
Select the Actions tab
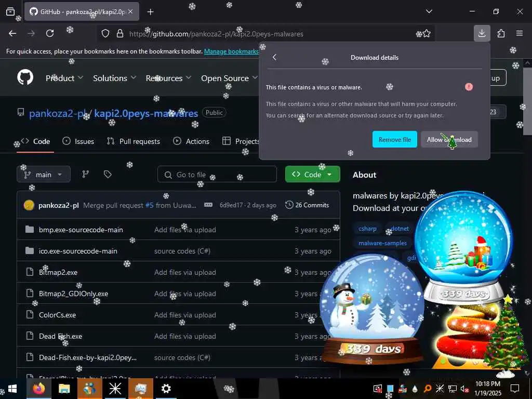(191, 141)
